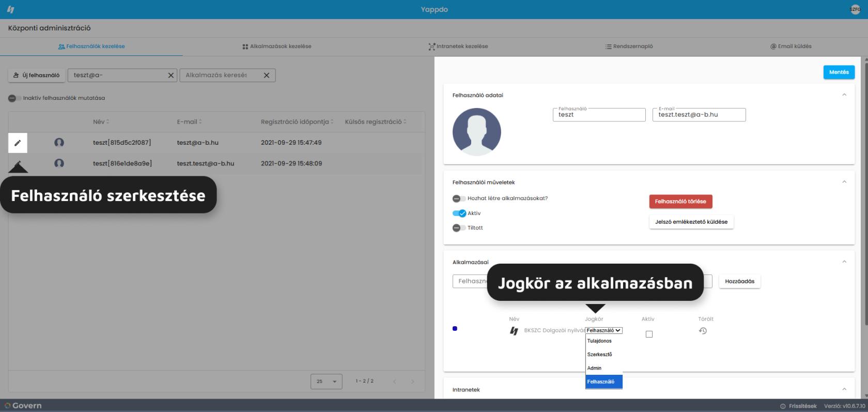868x412 pixels.
Task: Open the Email küldés tab
Action: point(791,47)
